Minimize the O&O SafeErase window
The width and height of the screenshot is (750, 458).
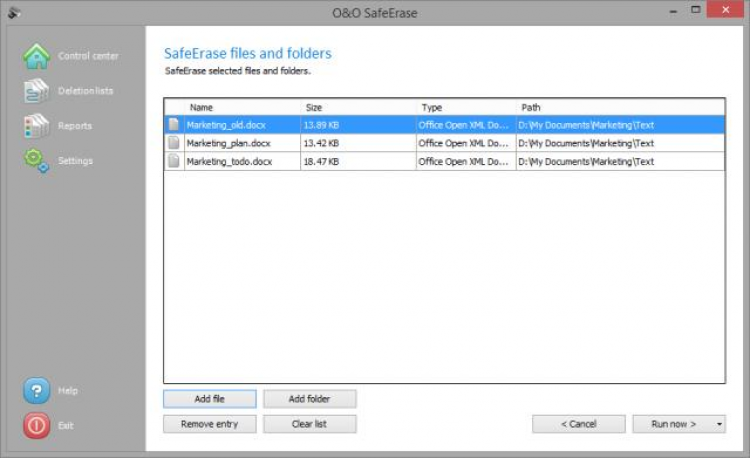[673, 11]
